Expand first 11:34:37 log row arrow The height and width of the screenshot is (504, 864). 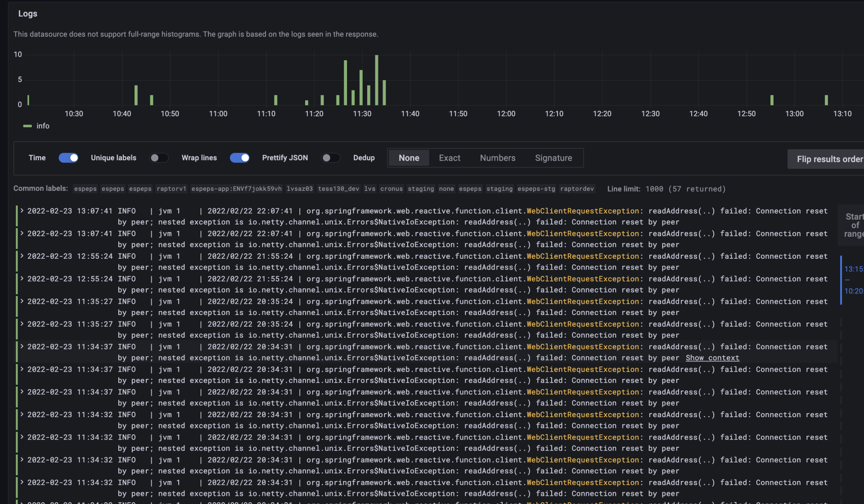[22, 346]
